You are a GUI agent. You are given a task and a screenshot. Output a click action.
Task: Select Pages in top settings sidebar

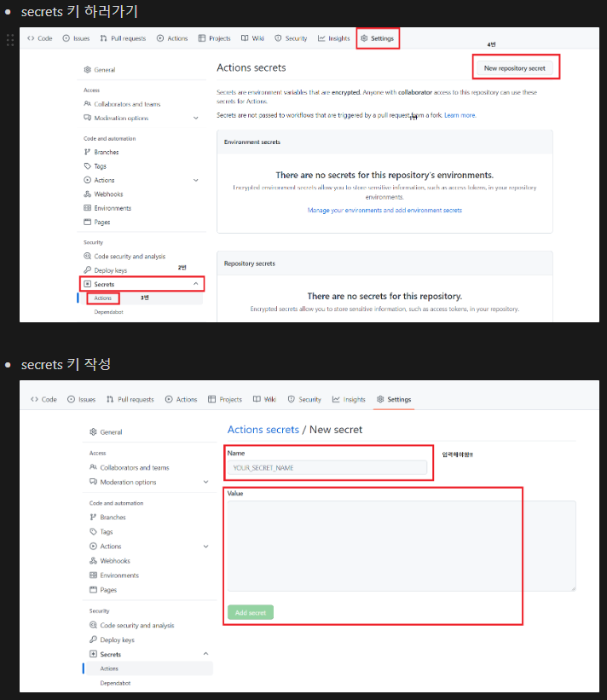click(x=97, y=222)
